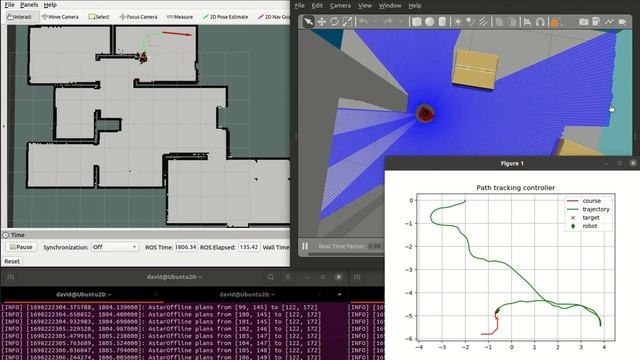The height and width of the screenshot is (360, 640).
Task: Take a Gazebo screenshot with camera icon
Action: tap(584, 22)
